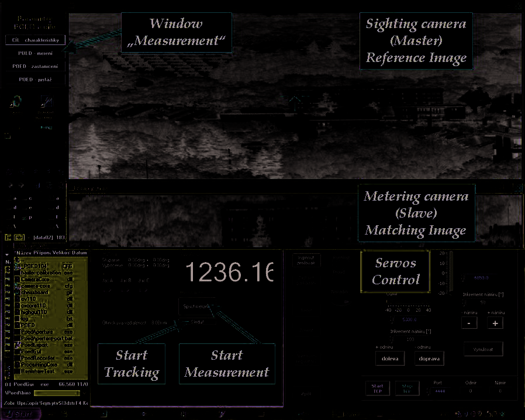Open the CIL - charakteristiky section
The height and width of the screenshot is (420, 525).
[x=36, y=41]
